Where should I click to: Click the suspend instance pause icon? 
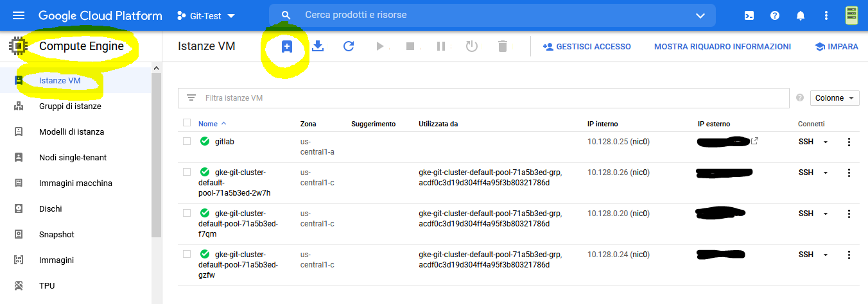click(x=441, y=46)
